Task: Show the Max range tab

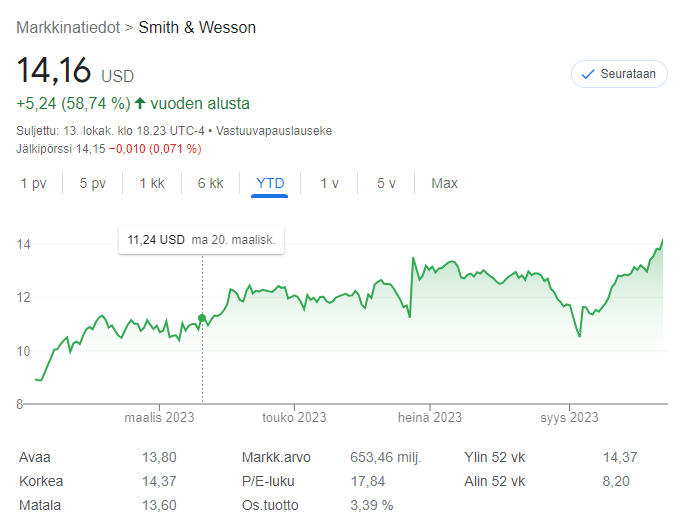Action: [x=444, y=183]
